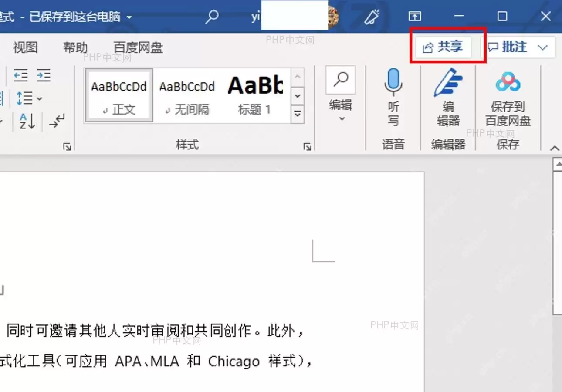Click the search magnifier in title bar
This screenshot has width=562, height=392.
(x=212, y=17)
